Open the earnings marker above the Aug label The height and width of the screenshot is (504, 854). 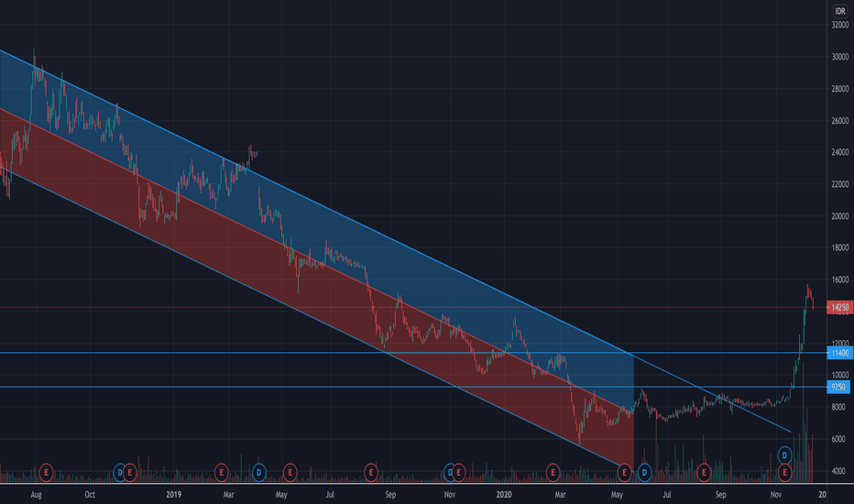(47, 473)
